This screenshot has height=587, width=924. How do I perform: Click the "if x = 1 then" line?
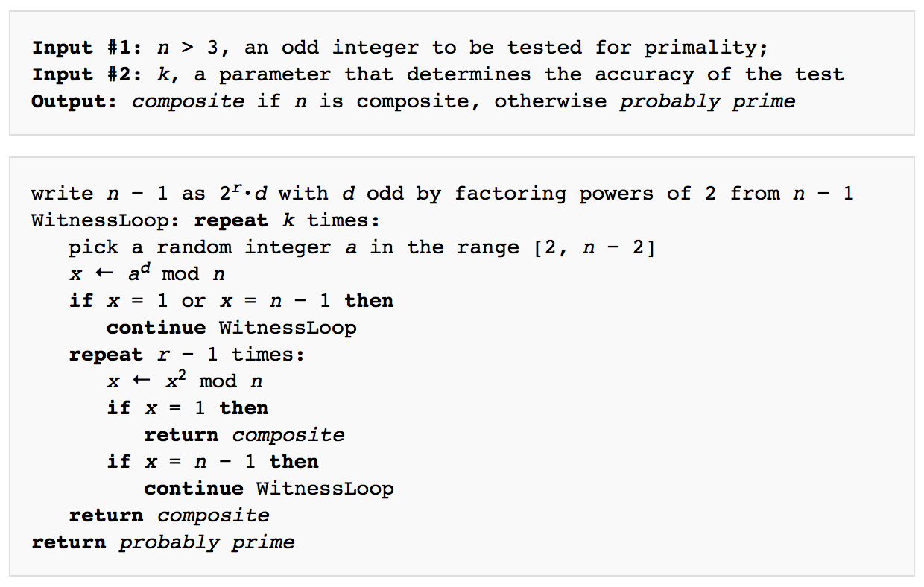click(187, 408)
